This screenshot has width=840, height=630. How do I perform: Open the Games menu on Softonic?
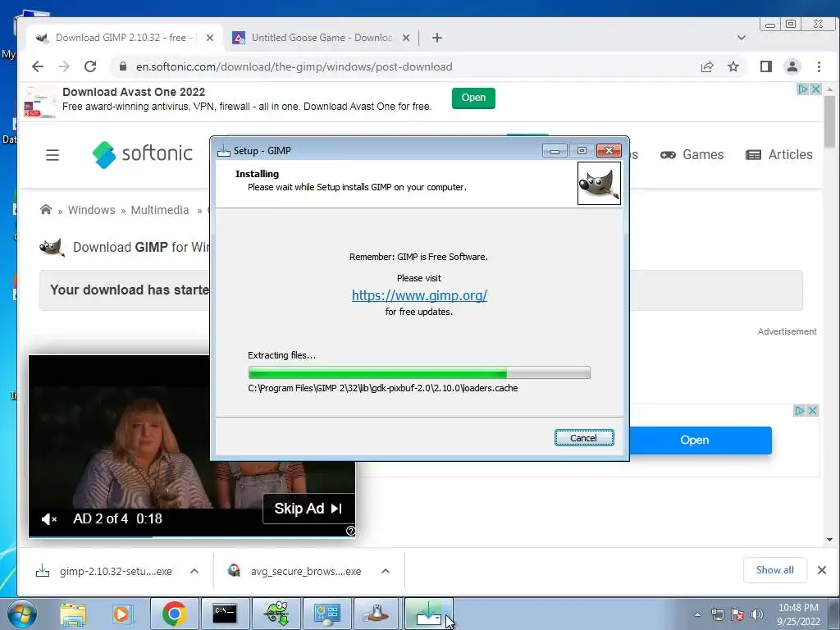[x=692, y=155]
